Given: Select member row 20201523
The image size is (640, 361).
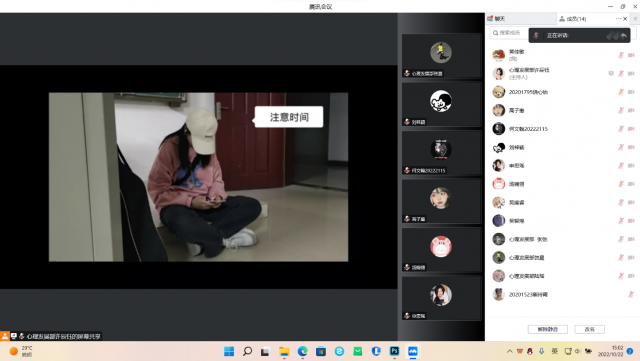Looking at the screenshot, I should 562,294.
